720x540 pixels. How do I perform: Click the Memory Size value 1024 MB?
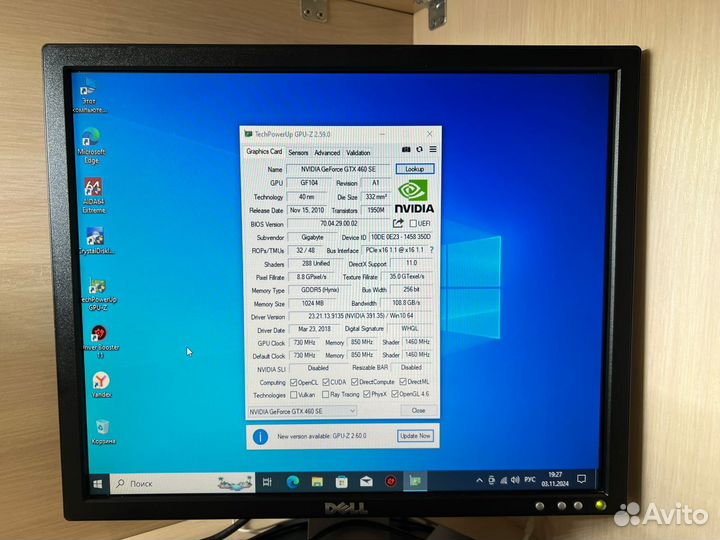pos(313,304)
